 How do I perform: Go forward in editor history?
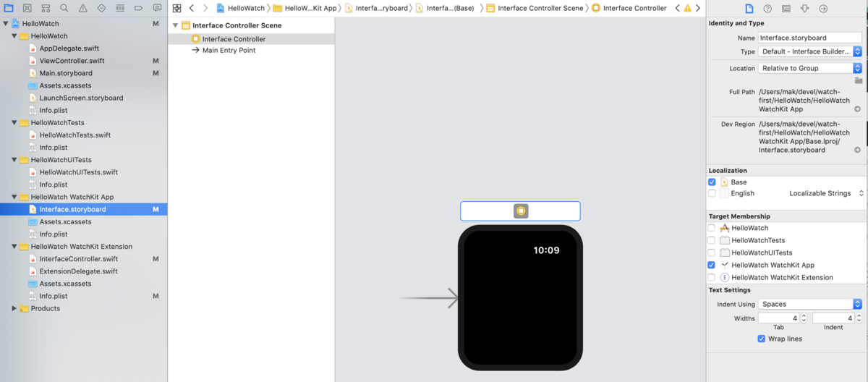206,8
